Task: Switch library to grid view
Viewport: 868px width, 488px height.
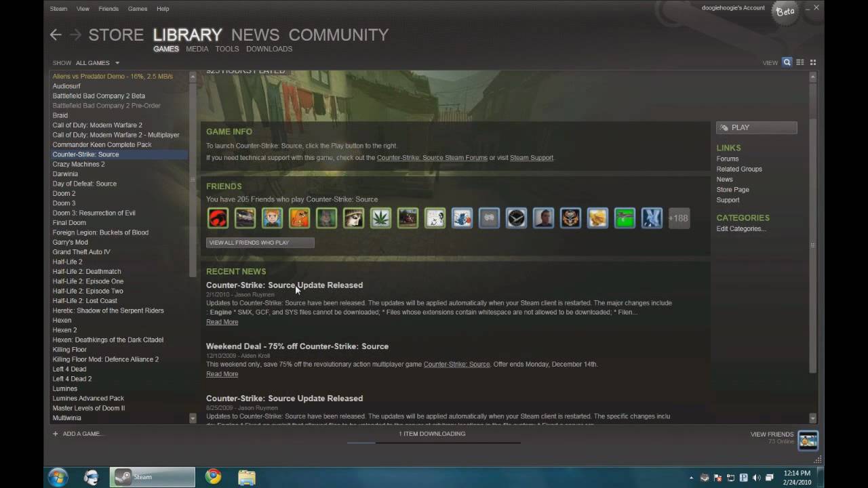Action: [814, 62]
